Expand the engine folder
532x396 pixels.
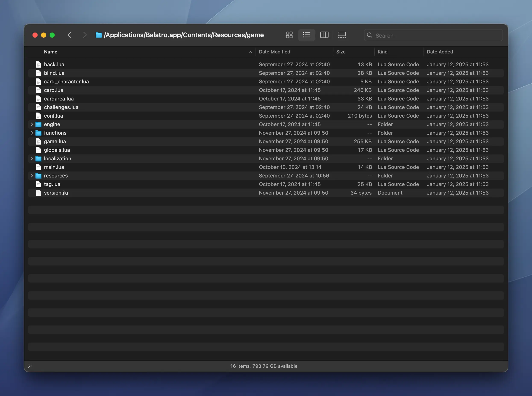click(x=32, y=124)
